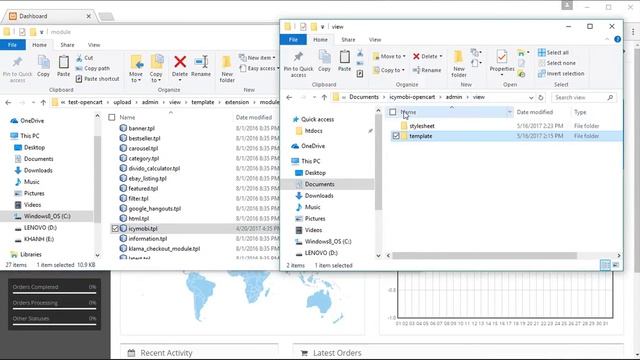Switch to View tab in view window
This screenshot has width=640, height=360.
click(x=375, y=40)
